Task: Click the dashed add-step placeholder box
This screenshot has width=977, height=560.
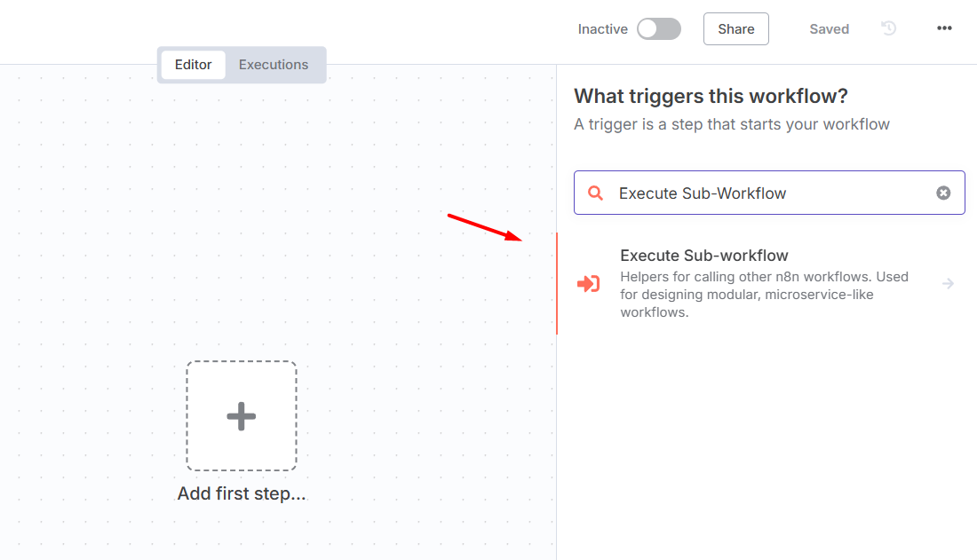Action: coord(242,416)
